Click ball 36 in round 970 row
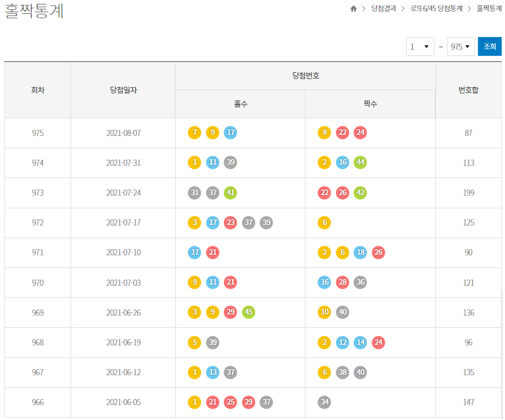The height and width of the screenshot is (420, 505). [x=360, y=282]
